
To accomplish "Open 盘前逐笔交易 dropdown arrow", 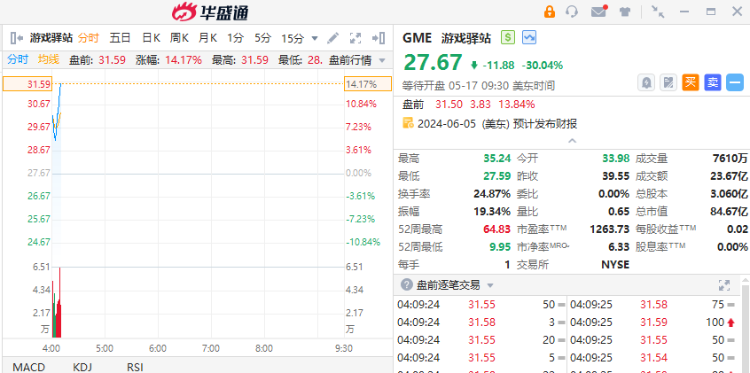I will pyautogui.click(x=490, y=285).
